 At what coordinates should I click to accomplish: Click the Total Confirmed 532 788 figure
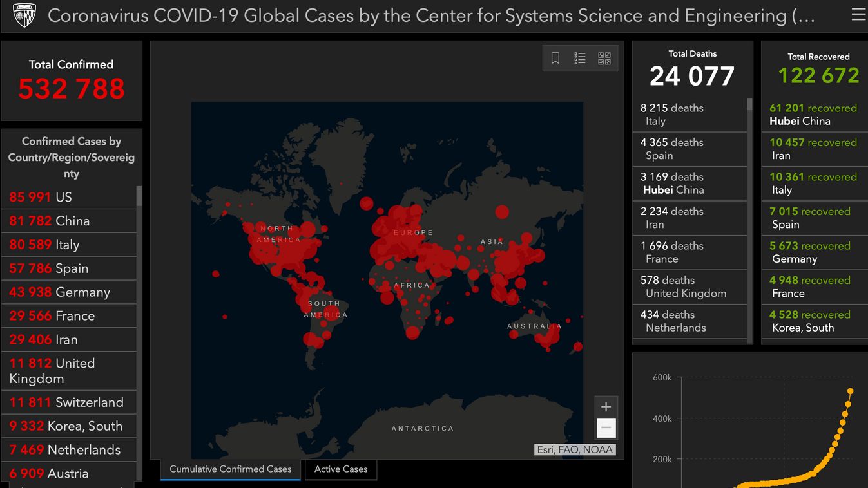pyautogui.click(x=72, y=89)
